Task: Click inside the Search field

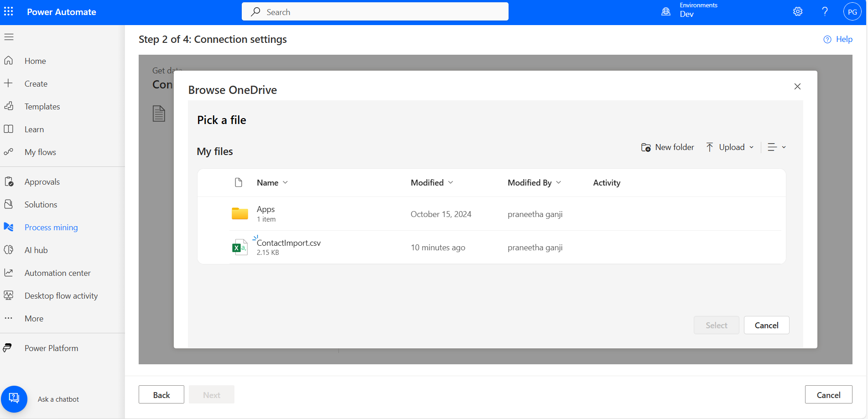Action: click(375, 12)
